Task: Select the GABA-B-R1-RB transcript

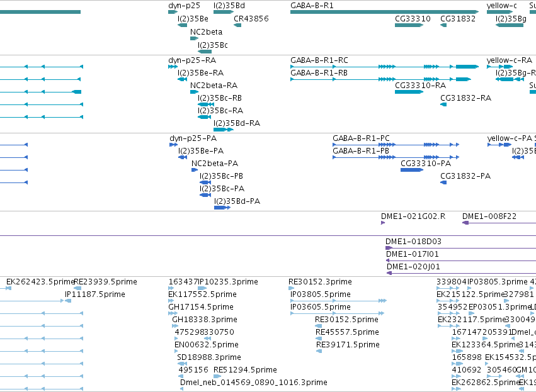Action: tap(380, 79)
